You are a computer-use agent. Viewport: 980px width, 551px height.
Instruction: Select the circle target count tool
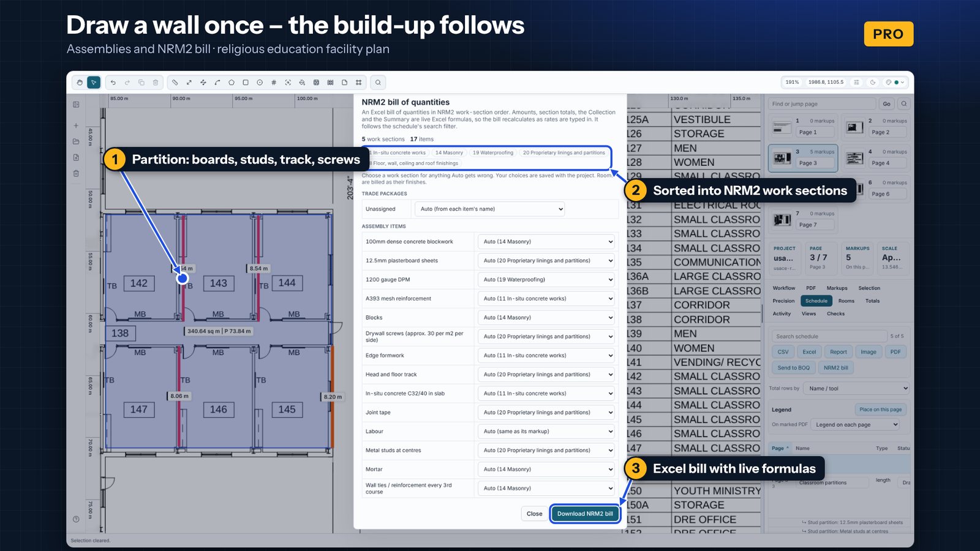(260, 82)
